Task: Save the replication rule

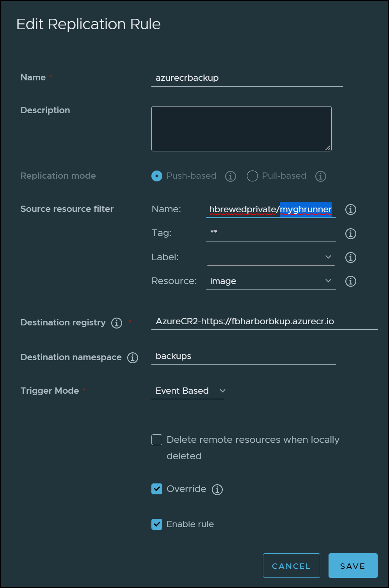Action: click(x=353, y=565)
